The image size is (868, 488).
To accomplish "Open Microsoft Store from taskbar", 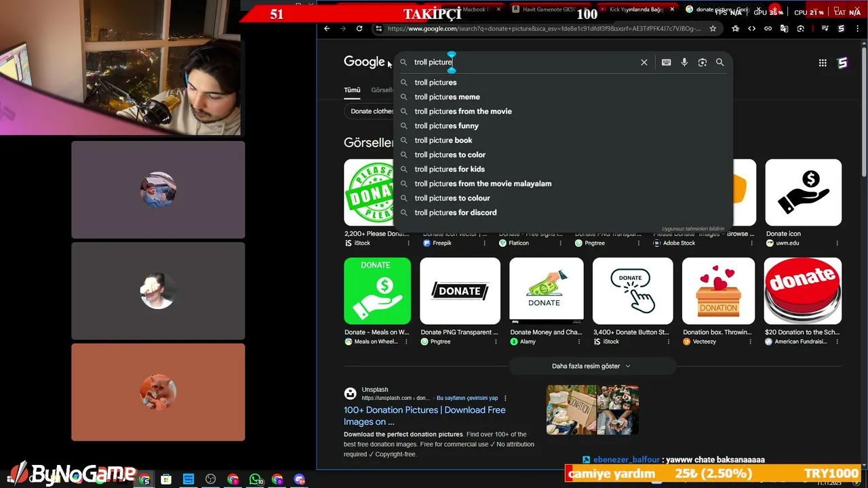I will point(166,479).
